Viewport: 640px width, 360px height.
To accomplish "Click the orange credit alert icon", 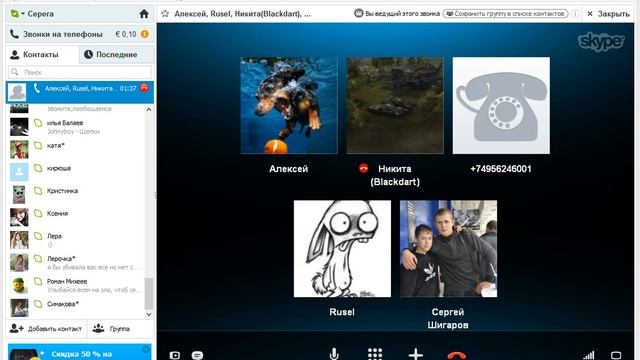I will 144,34.
